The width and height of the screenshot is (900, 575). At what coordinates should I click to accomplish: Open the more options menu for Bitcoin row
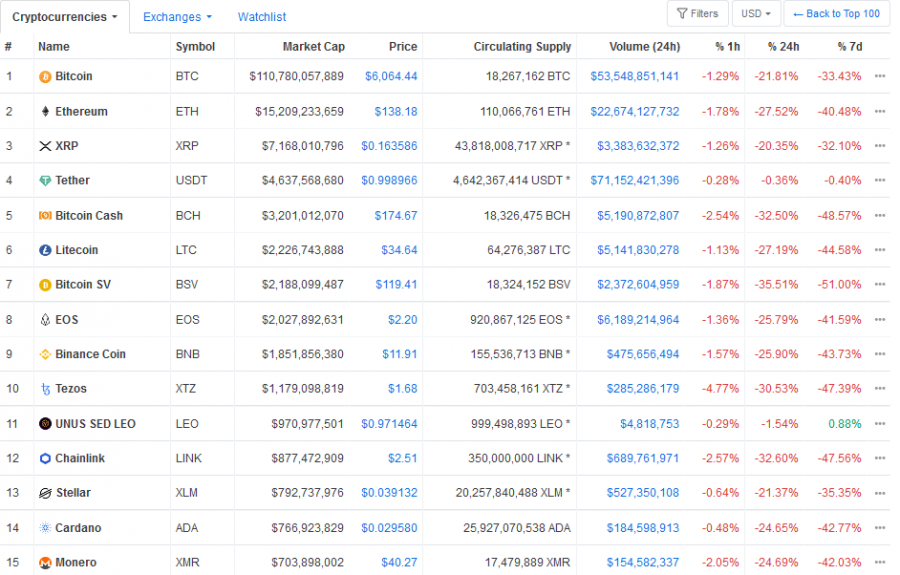pyautogui.click(x=880, y=76)
